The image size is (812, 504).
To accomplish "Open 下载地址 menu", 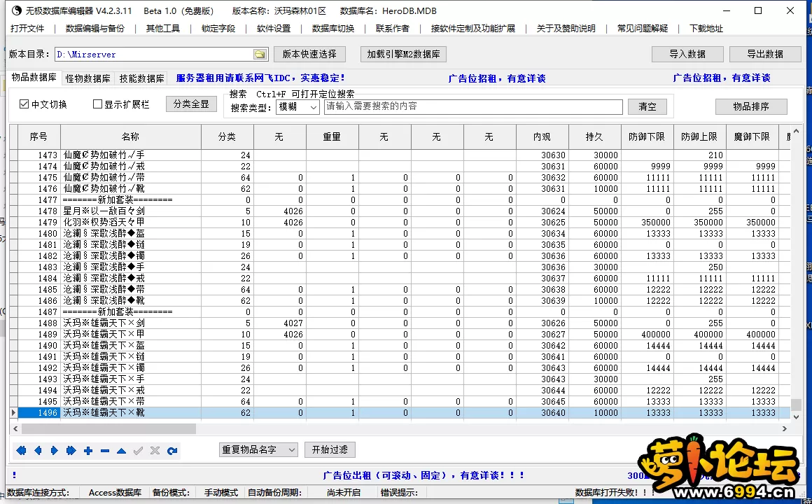I will tap(706, 29).
